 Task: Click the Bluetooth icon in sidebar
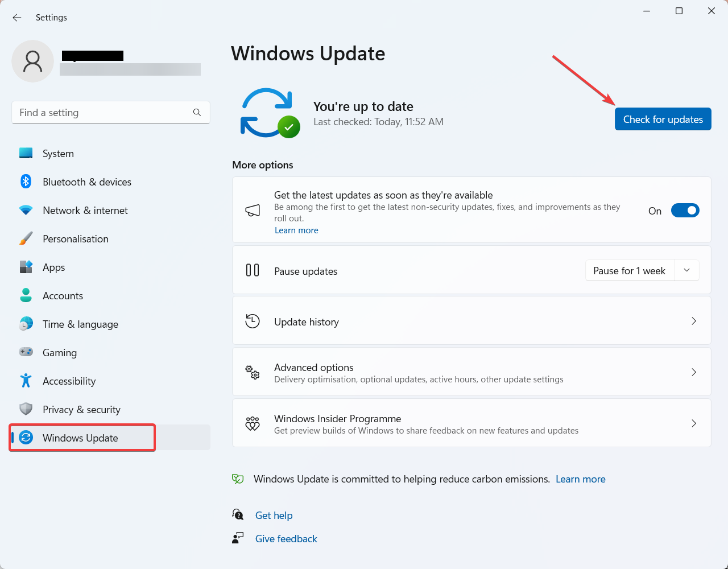pos(26,182)
